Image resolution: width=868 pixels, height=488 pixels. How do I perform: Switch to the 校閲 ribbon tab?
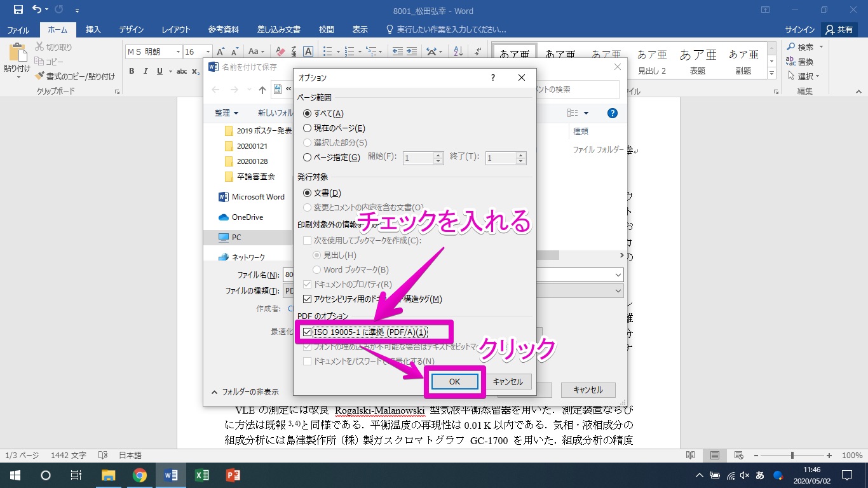(327, 29)
